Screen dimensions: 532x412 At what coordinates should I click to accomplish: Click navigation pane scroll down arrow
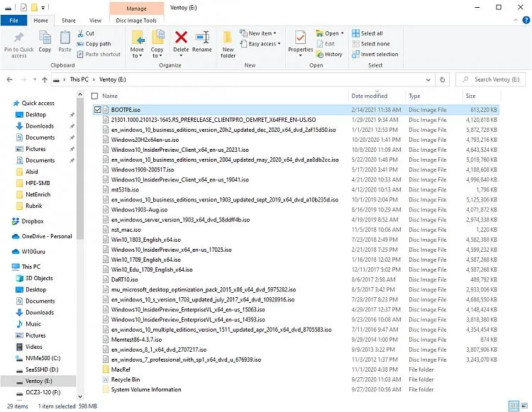[80, 396]
